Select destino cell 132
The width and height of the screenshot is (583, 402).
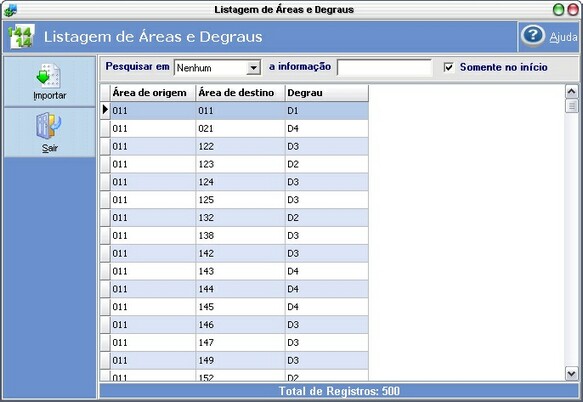click(x=240, y=218)
